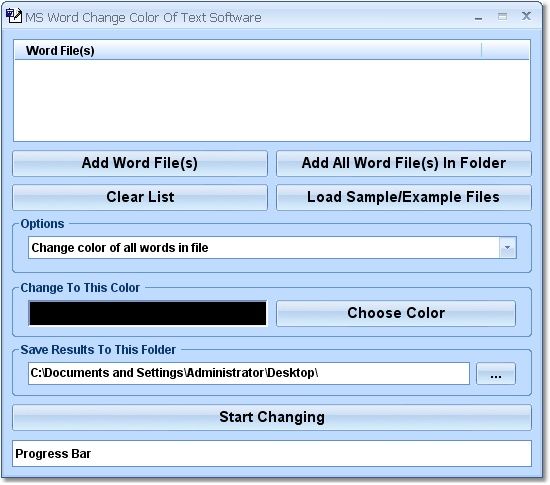Screen dimensions: 550x485
Task: Add all Word files in folder
Action: [x=404, y=163]
